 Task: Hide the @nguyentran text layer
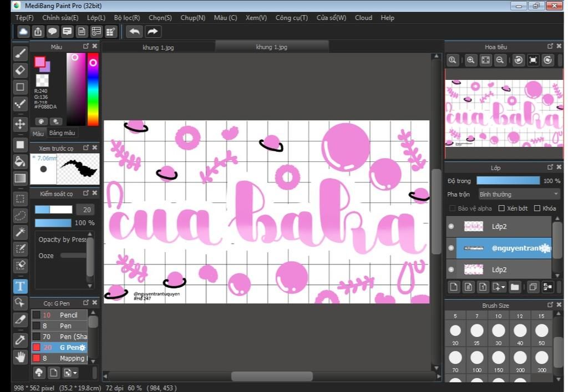pyautogui.click(x=451, y=248)
